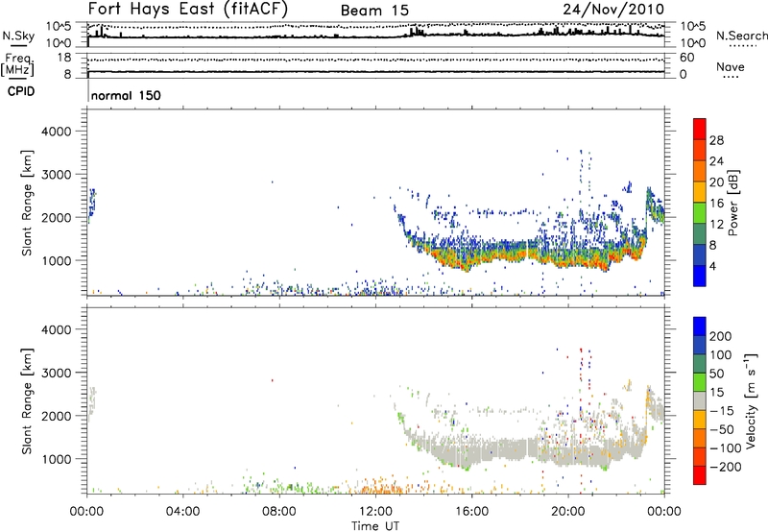Click the '200' velocity colorbar label
Viewport: 768px width, 532px height.
(721, 336)
